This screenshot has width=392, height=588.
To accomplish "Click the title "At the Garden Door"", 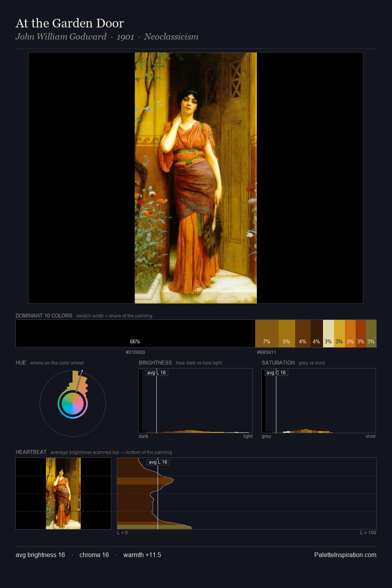I will coord(70,23).
